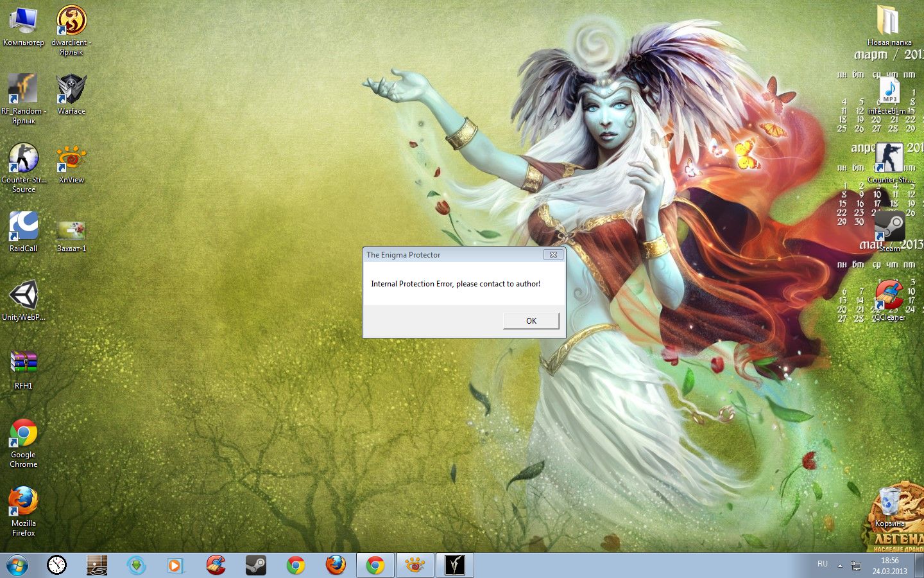Select the UnityWebP... desktop icon

[x=24, y=301]
